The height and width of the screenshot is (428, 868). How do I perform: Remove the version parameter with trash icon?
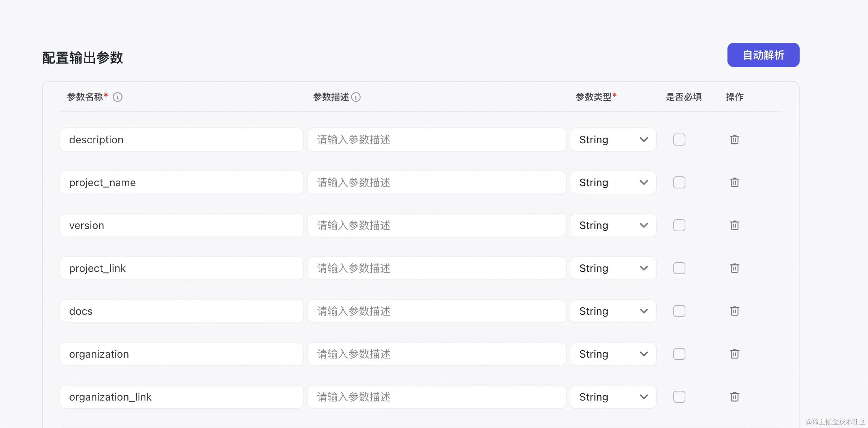pos(735,225)
